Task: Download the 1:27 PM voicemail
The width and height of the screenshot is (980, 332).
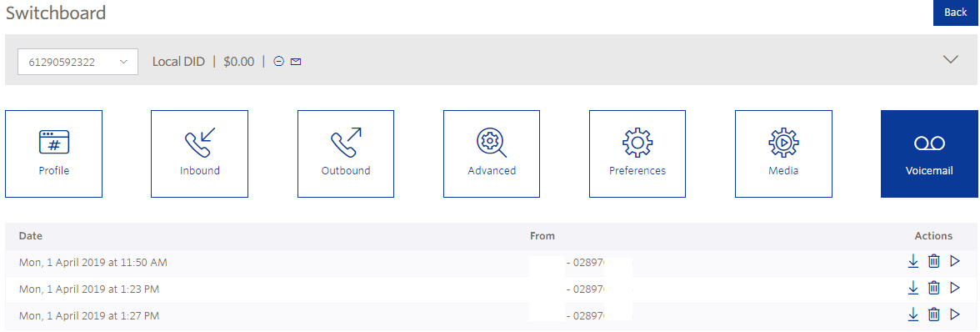Action: click(x=913, y=314)
